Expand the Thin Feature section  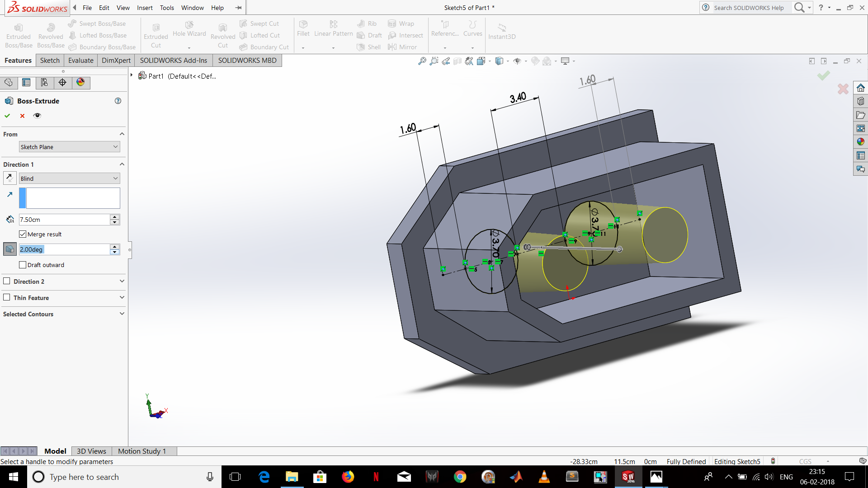(x=121, y=297)
